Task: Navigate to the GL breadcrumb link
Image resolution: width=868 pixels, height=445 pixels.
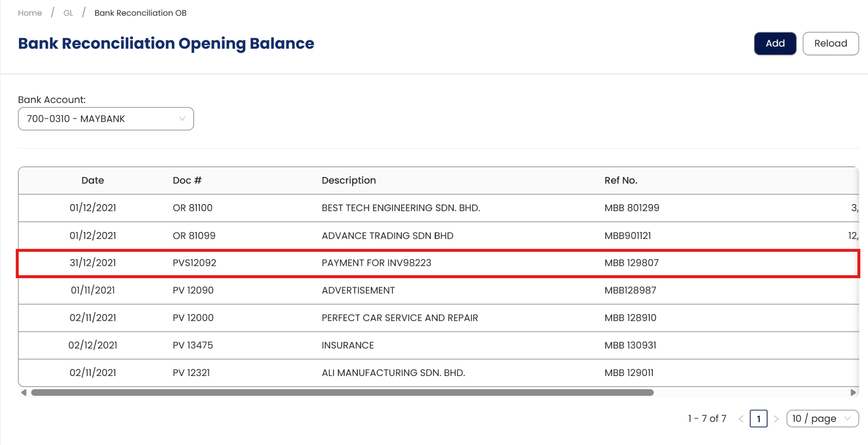Action: point(68,13)
